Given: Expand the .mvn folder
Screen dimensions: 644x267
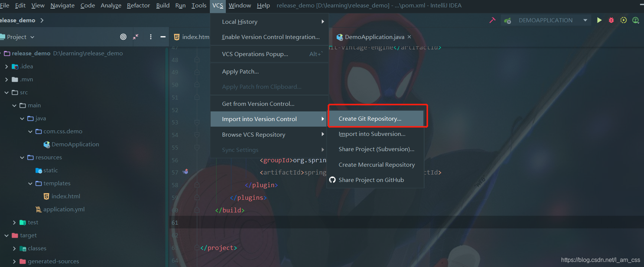Looking at the screenshot, I should click(6, 79).
